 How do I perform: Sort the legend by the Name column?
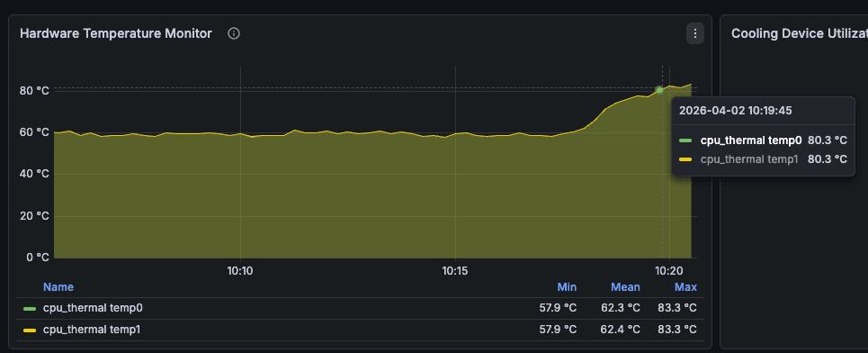(58, 287)
